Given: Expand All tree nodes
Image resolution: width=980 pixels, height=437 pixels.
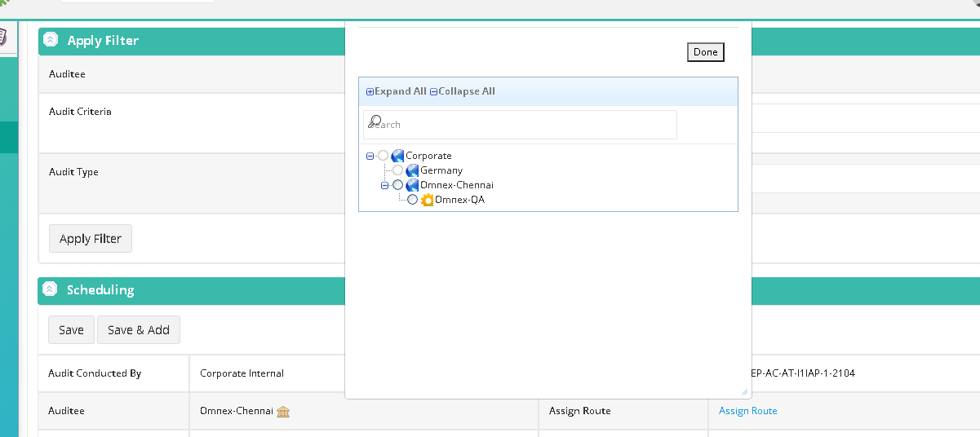Looking at the screenshot, I should 397,91.
